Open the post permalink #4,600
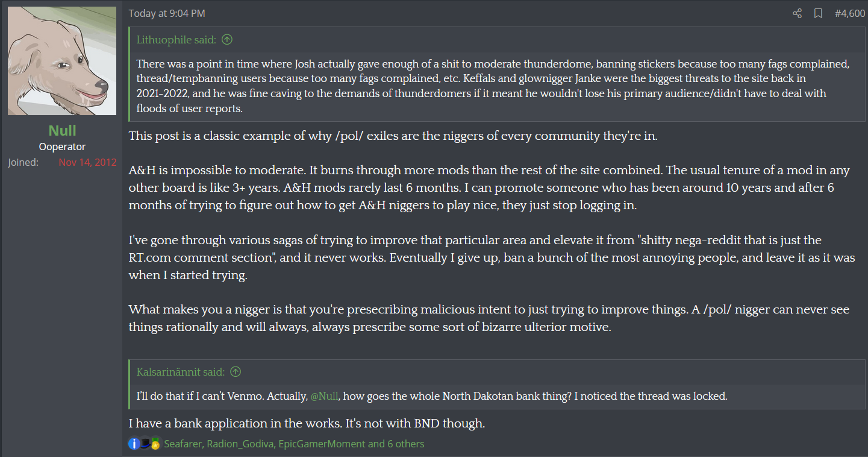The height and width of the screenshot is (457, 868). click(x=850, y=13)
